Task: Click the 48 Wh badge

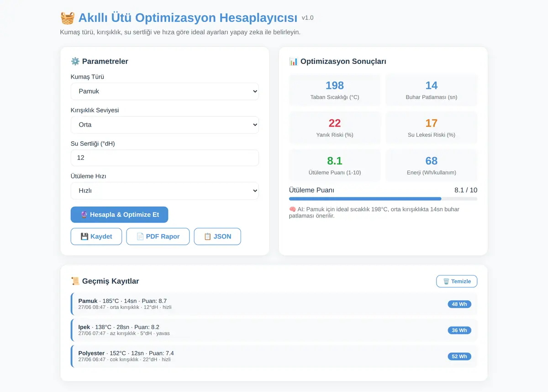Action: click(459, 304)
